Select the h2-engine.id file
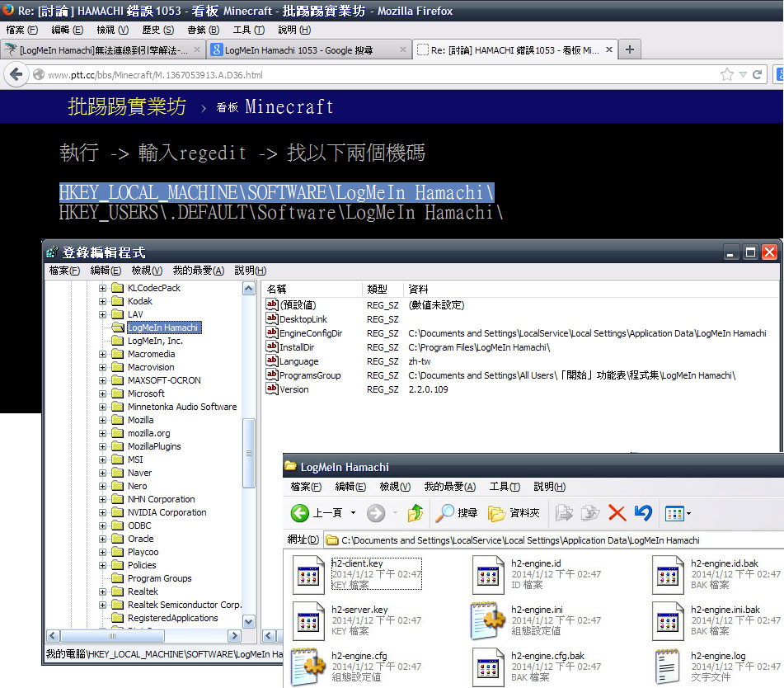 (537, 574)
